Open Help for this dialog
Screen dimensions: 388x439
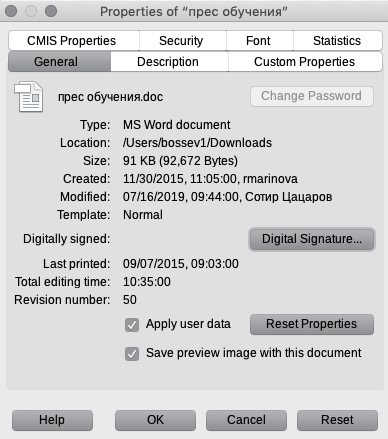[x=52, y=420]
